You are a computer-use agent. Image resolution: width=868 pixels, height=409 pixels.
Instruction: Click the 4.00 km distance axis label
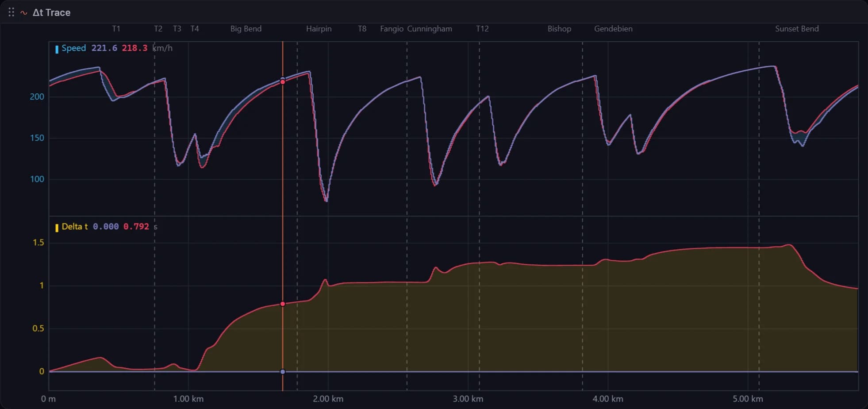pos(608,399)
